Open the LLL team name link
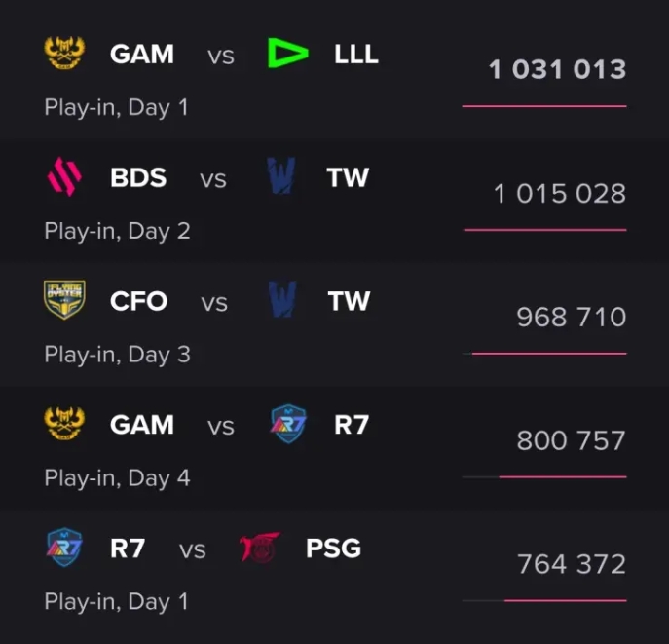The width and height of the screenshot is (669, 644). [x=355, y=54]
